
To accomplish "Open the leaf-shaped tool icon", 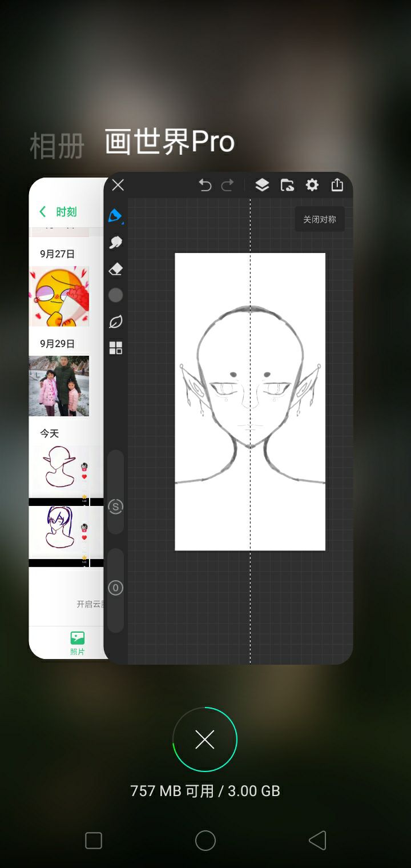I will coord(115,322).
